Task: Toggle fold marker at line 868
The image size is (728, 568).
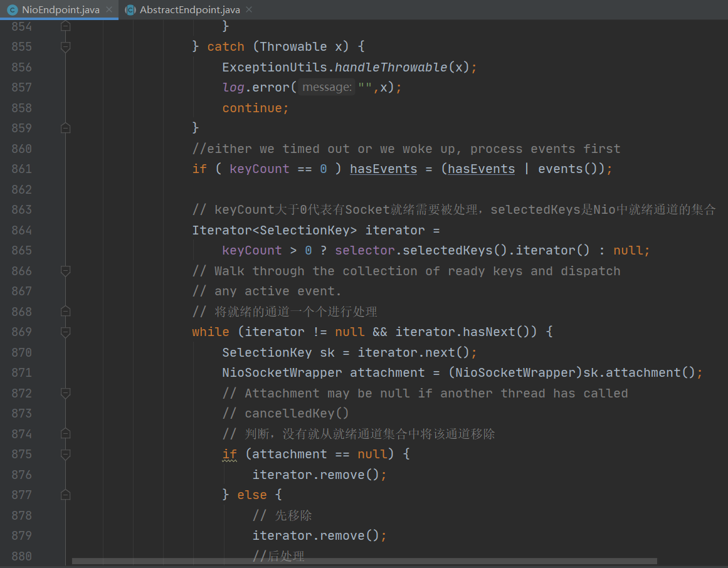Action: pos(65,312)
